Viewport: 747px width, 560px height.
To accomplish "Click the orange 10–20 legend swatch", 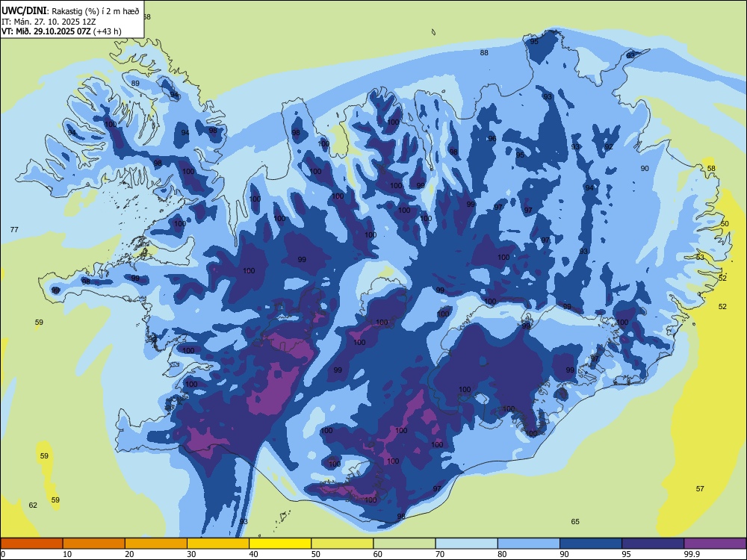I will pos(94,544).
